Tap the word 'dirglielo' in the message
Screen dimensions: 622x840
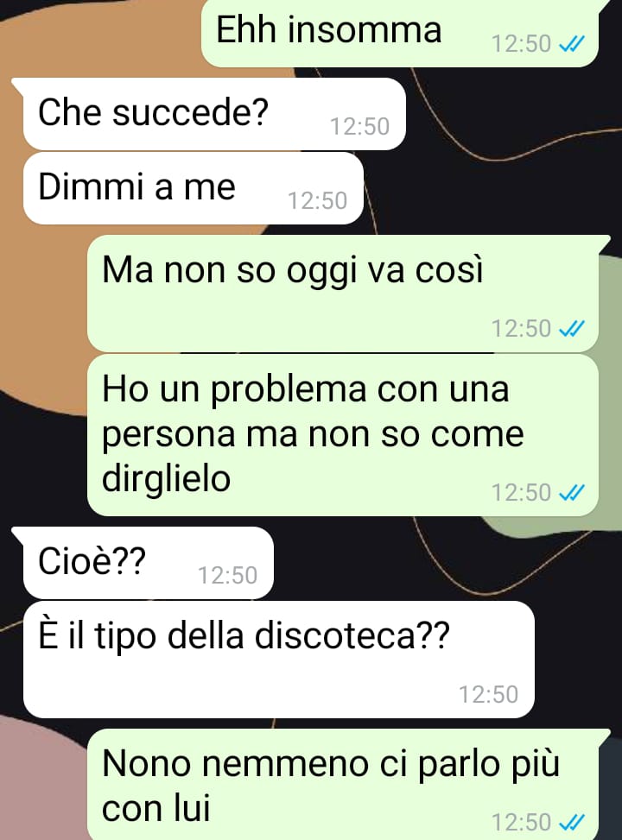(x=166, y=478)
